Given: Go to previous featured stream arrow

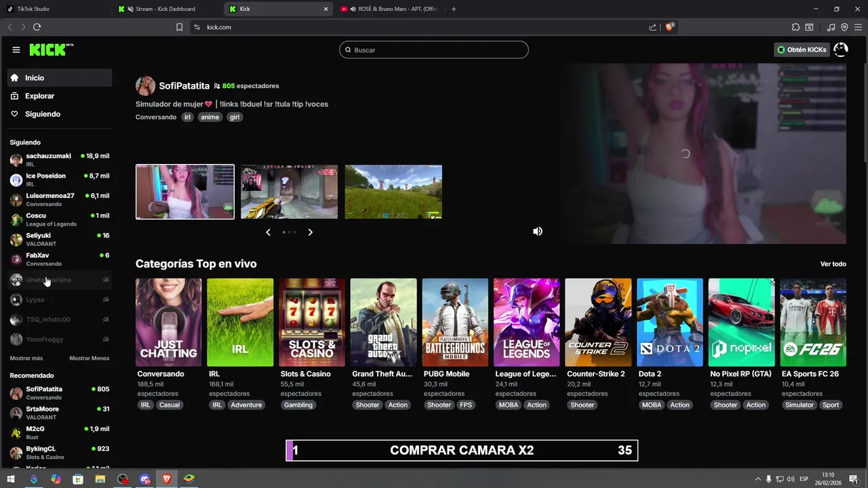Looking at the screenshot, I should (x=268, y=232).
